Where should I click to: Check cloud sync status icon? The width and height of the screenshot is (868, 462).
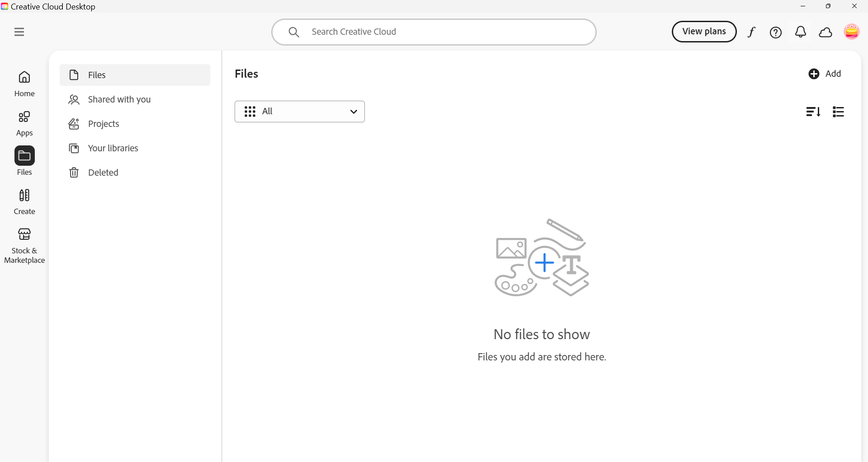click(826, 33)
